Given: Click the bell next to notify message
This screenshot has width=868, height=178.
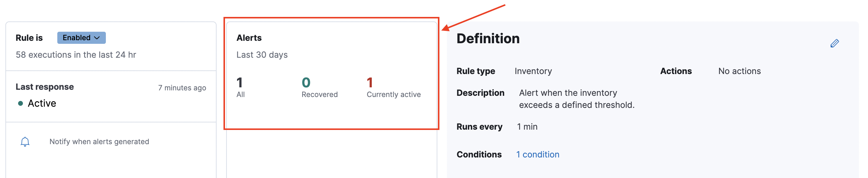Looking at the screenshot, I should pyautogui.click(x=25, y=141).
